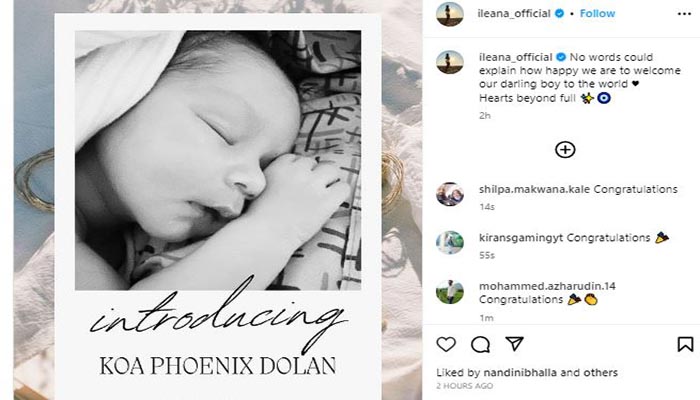700x400 pixels.
Task: Open shilpa.makwana.kale avatar
Action: pos(450,194)
